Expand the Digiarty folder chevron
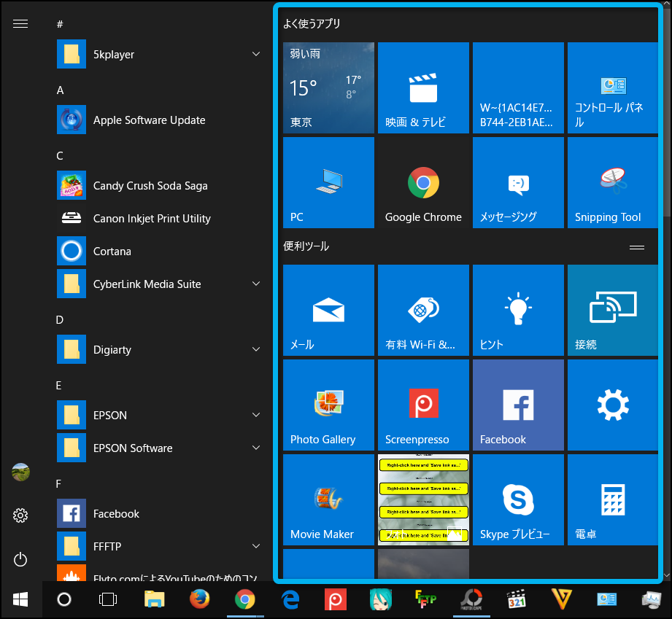The width and height of the screenshot is (672, 619). [x=256, y=350]
